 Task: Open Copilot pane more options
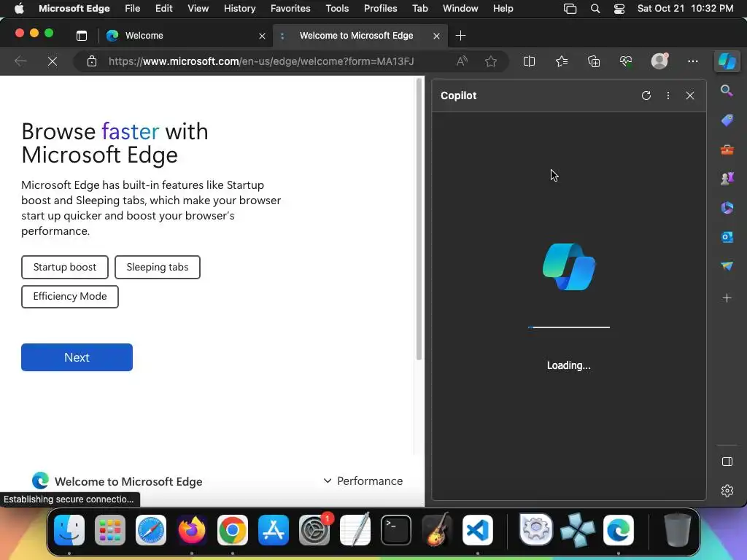tap(668, 96)
